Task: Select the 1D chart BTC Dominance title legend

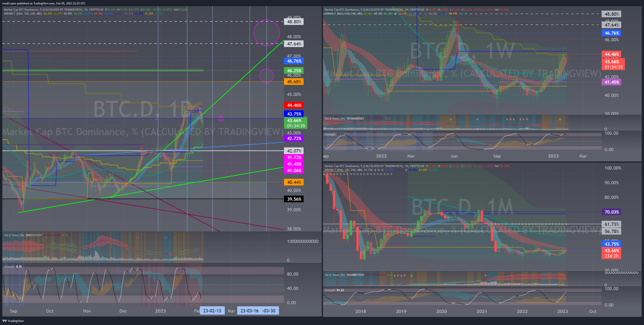Action: (95, 9)
